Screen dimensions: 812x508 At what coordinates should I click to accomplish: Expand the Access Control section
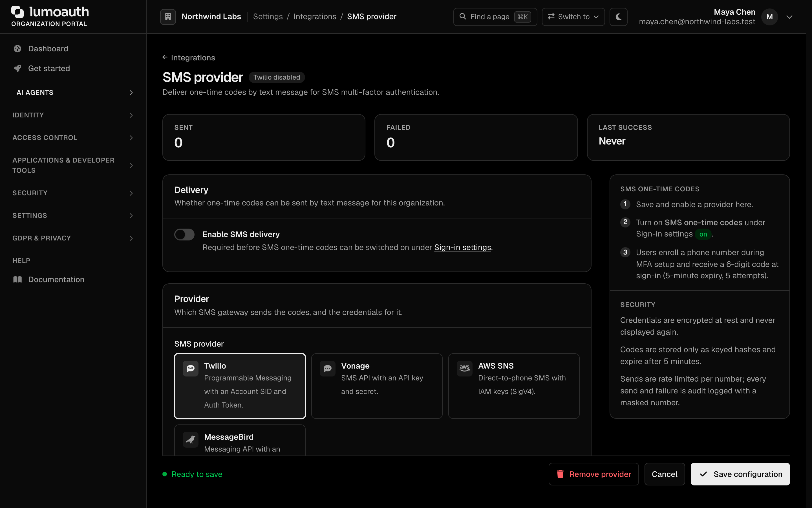pyautogui.click(x=73, y=138)
